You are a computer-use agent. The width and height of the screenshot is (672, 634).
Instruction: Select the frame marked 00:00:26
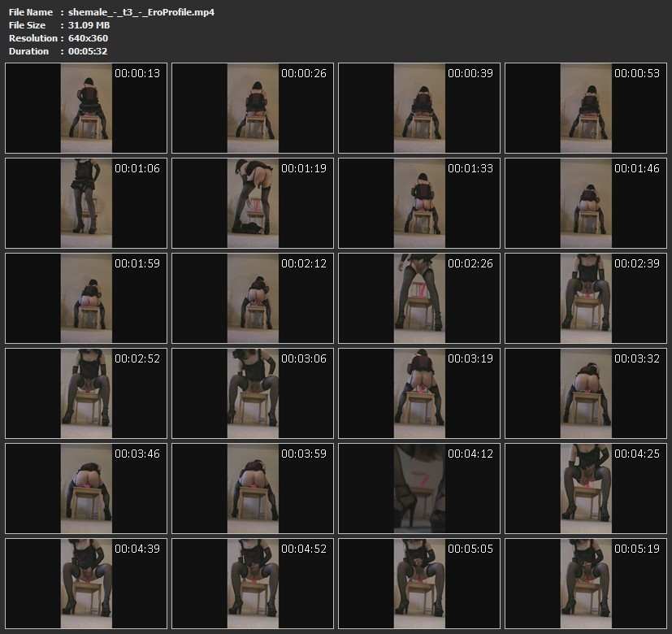click(x=253, y=109)
